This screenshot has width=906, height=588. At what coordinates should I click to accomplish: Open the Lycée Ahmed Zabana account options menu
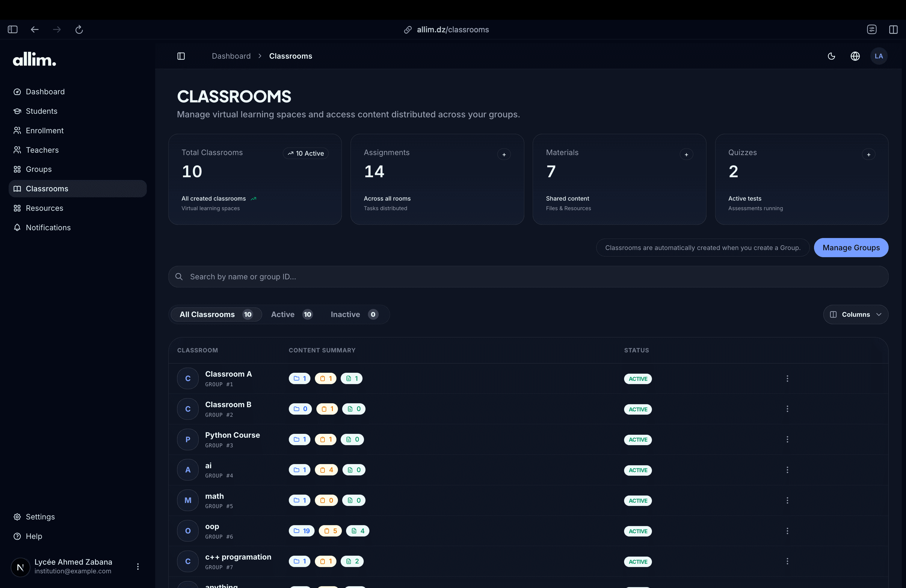(138, 566)
